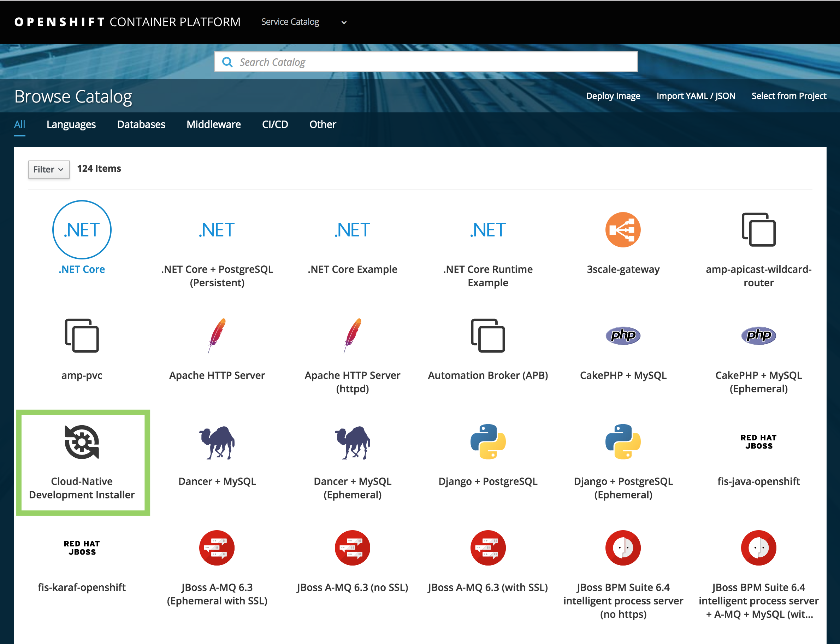Switch to the All tab
The width and height of the screenshot is (840, 644).
point(19,124)
